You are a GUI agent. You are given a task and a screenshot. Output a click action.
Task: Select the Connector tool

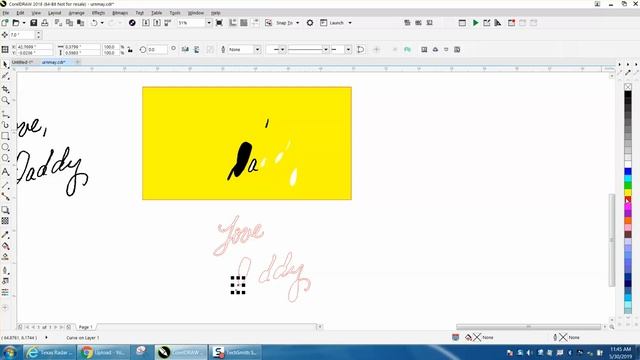pos(5,197)
